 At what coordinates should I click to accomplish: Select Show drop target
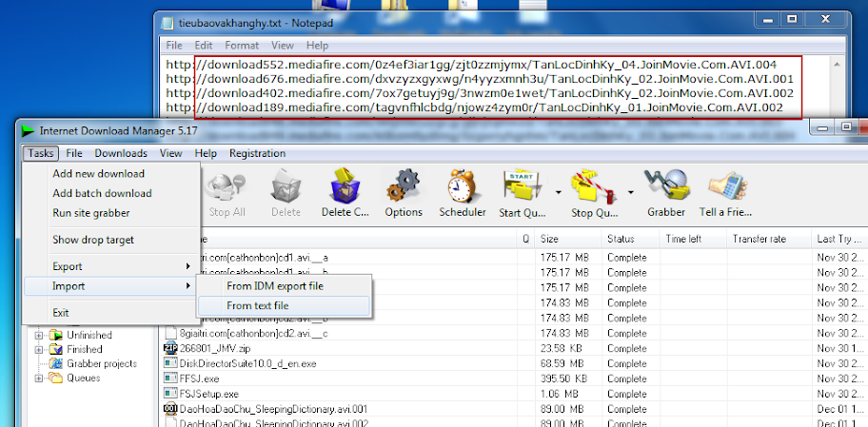tap(110, 240)
